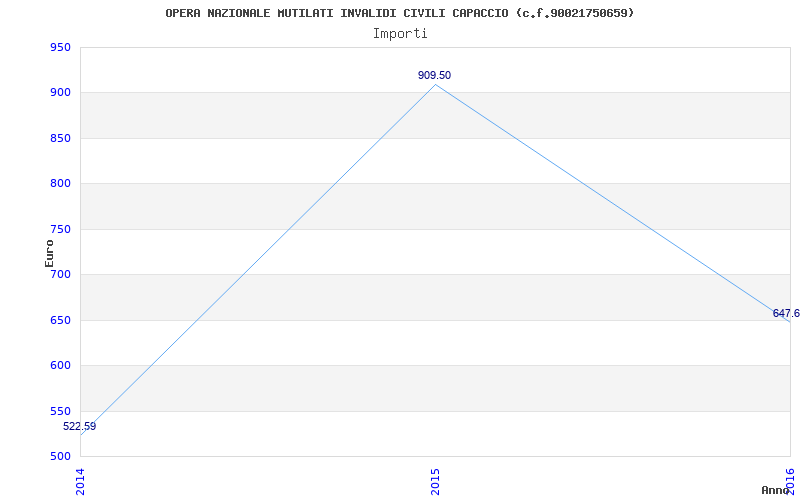This screenshot has width=800, height=500.
Task: Click the 950 y-axis value
Action: [x=60, y=48]
